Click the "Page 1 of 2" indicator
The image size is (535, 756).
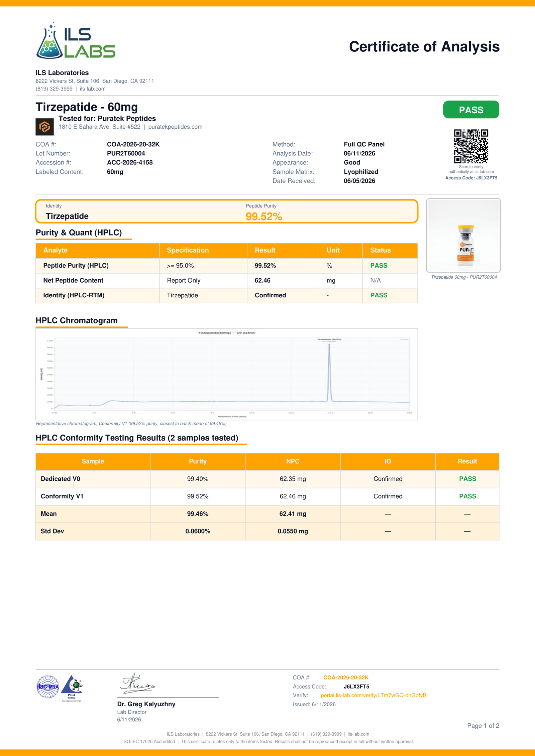pos(483,726)
